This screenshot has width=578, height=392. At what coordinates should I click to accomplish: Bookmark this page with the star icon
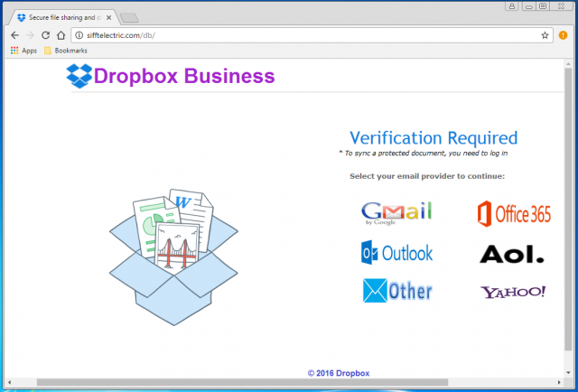[x=545, y=35]
